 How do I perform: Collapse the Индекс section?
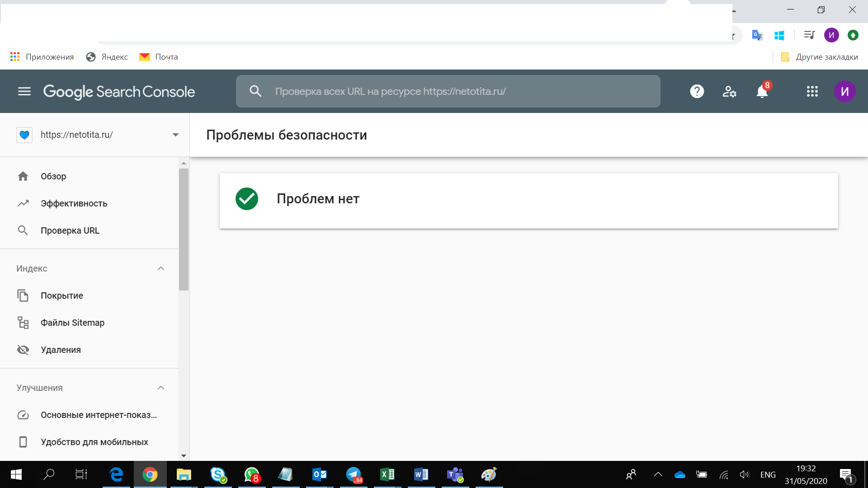click(161, 268)
